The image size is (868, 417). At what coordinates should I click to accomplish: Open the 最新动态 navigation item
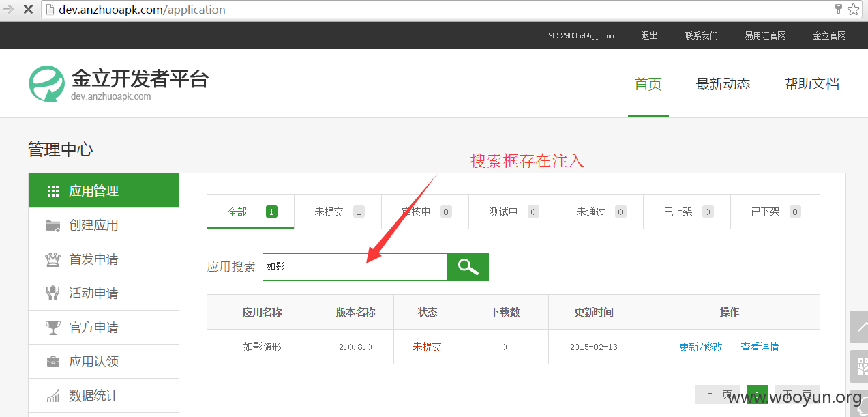pos(723,84)
